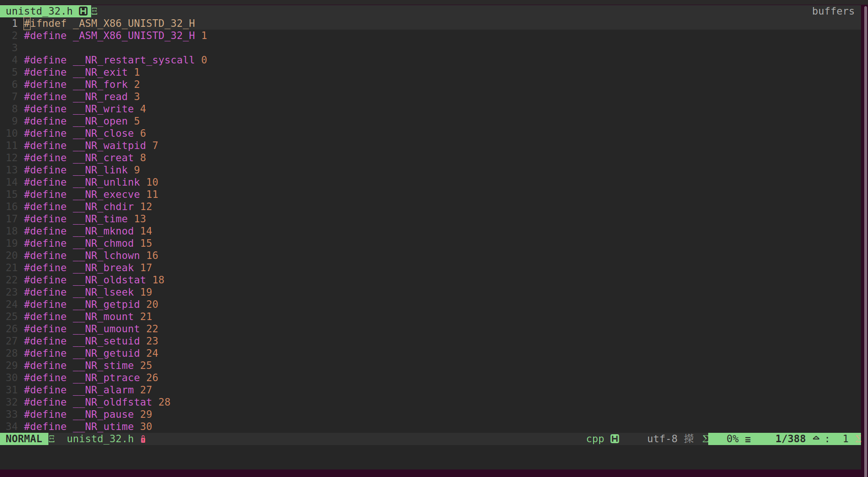Place the cursor on '__NR_open'
Viewport: 868px width, 477px height.
pos(100,121)
